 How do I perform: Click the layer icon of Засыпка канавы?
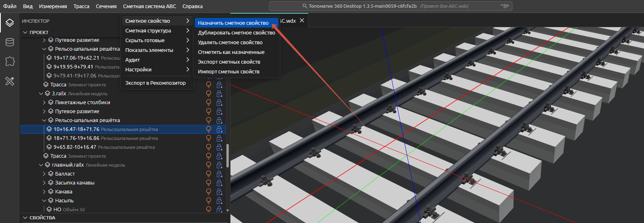(x=51, y=183)
